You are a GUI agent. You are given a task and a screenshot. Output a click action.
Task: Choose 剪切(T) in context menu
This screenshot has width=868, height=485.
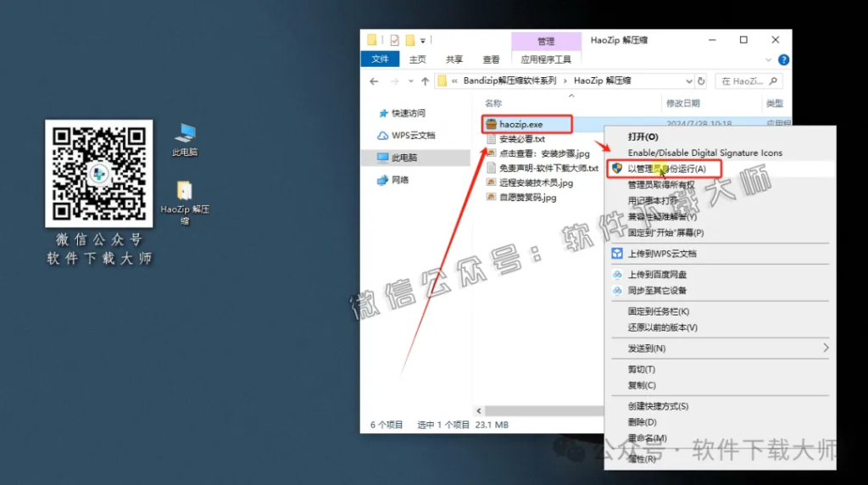coord(720,370)
